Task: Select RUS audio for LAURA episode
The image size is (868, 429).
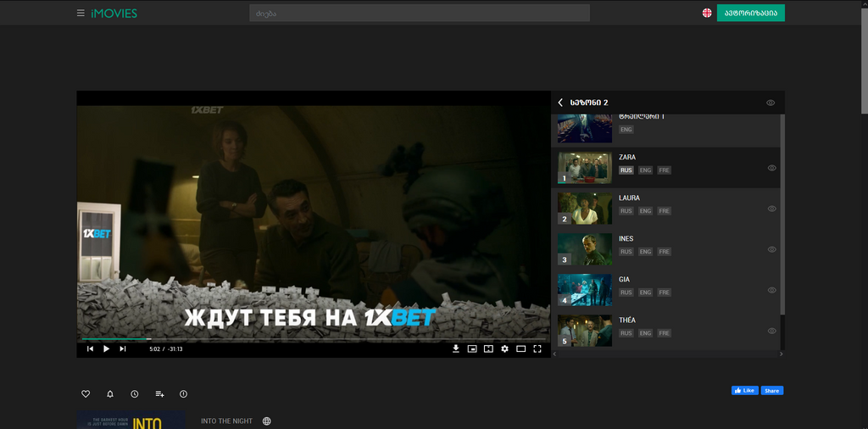Action: click(626, 211)
